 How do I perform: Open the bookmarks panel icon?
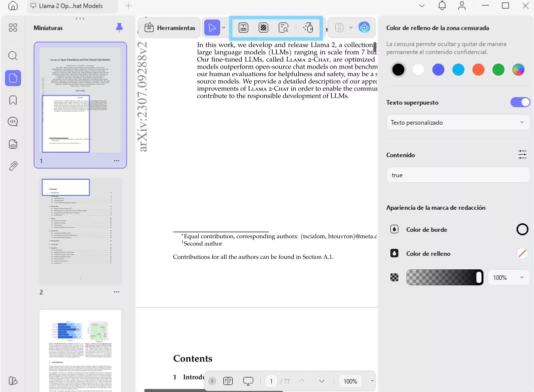click(x=13, y=100)
